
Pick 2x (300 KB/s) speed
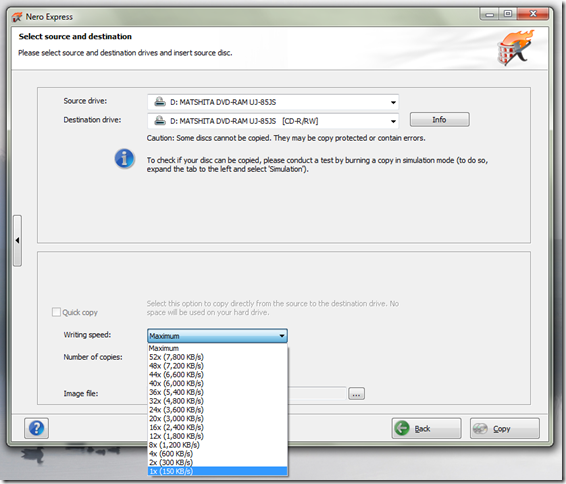tap(217, 462)
